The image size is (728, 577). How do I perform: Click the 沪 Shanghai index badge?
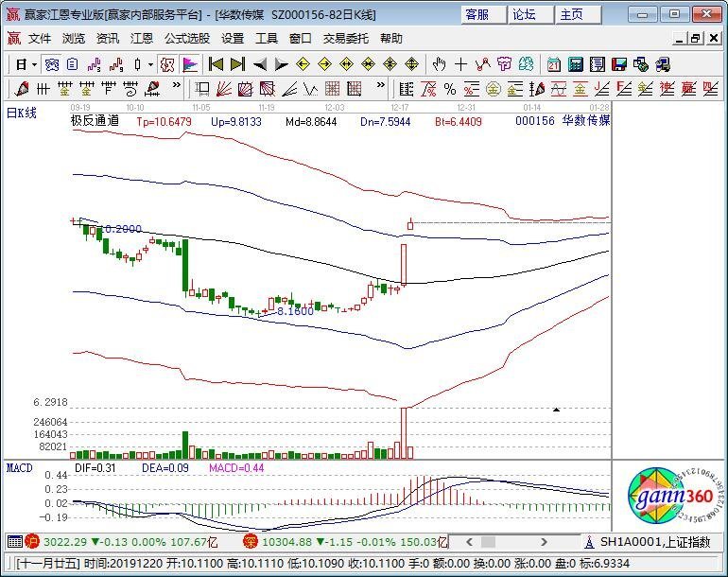[x=32, y=542]
